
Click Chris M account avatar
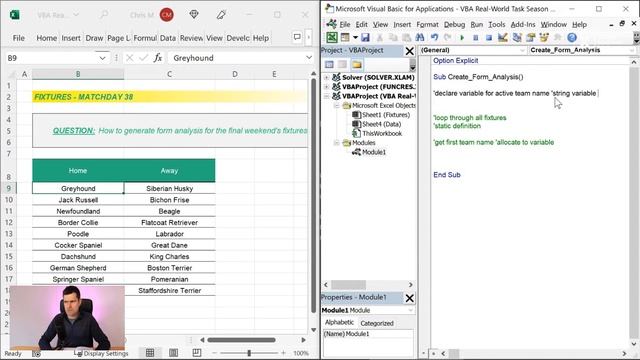point(167,15)
